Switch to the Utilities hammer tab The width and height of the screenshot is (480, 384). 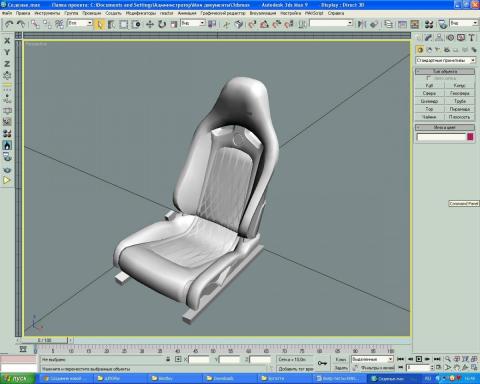click(472, 38)
